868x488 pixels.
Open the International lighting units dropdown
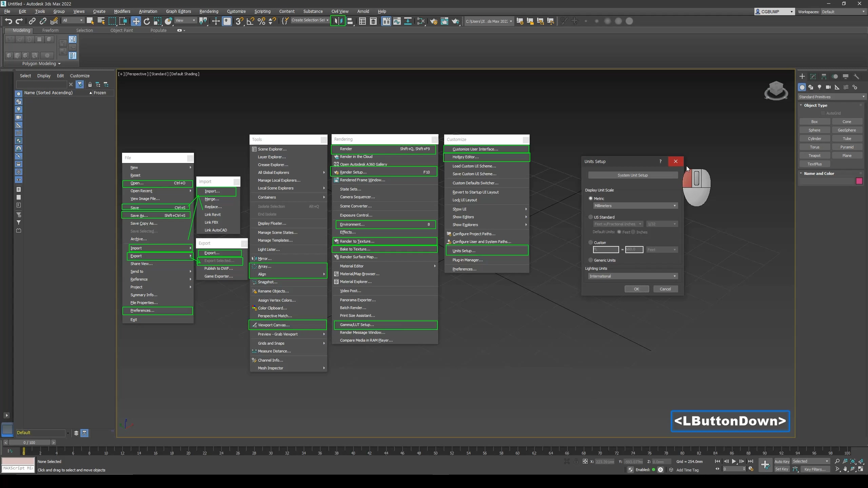tap(633, 276)
